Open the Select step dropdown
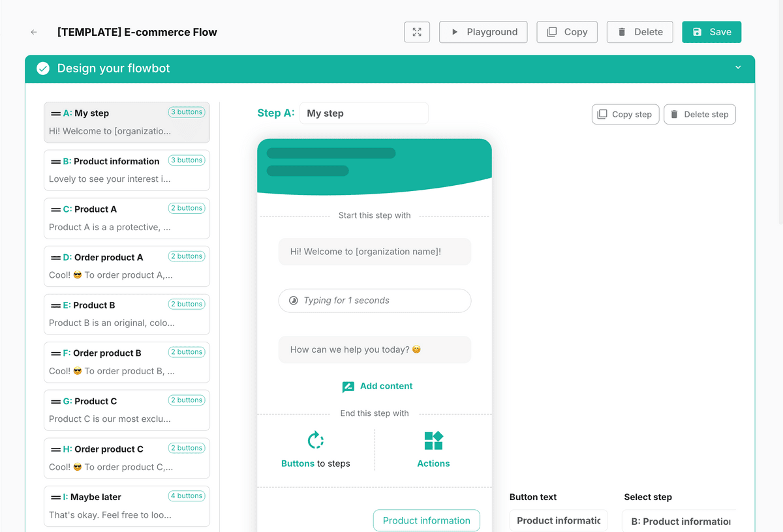The image size is (783, 532). tap(679, 521)
